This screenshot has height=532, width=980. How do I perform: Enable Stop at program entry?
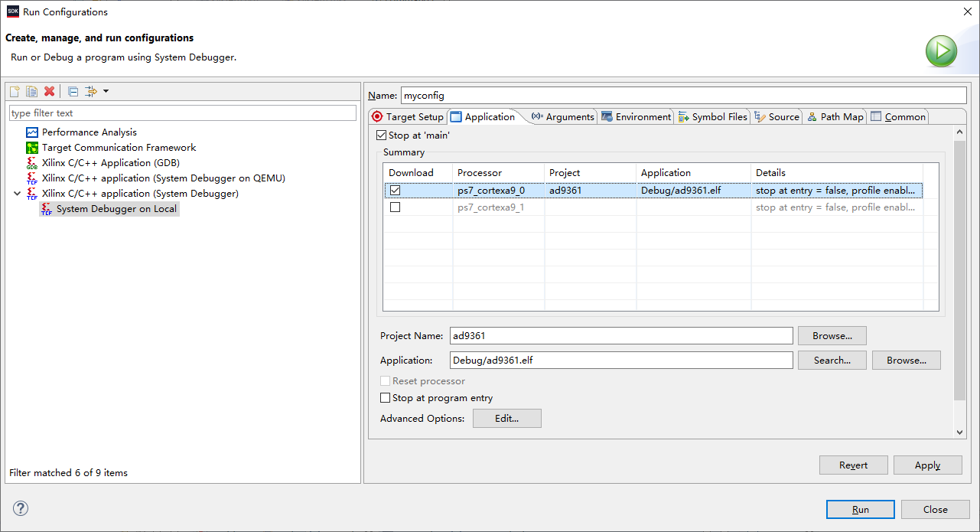point(385,398)
